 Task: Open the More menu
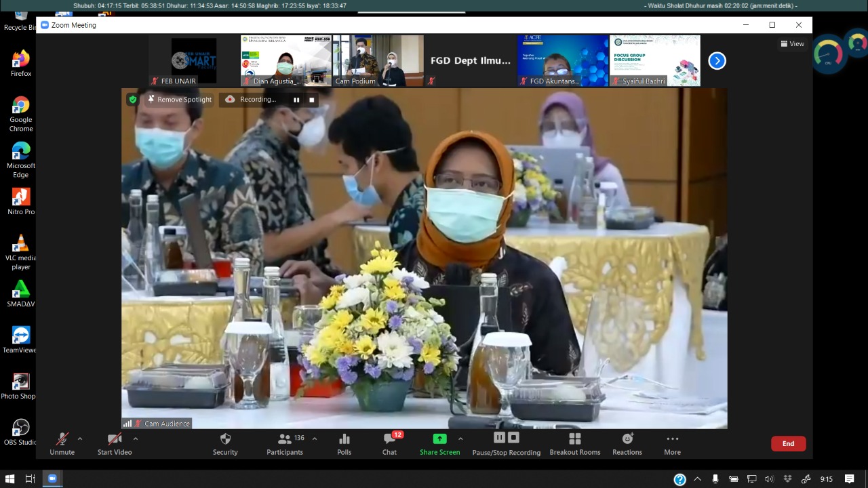[x=672, y=439]
